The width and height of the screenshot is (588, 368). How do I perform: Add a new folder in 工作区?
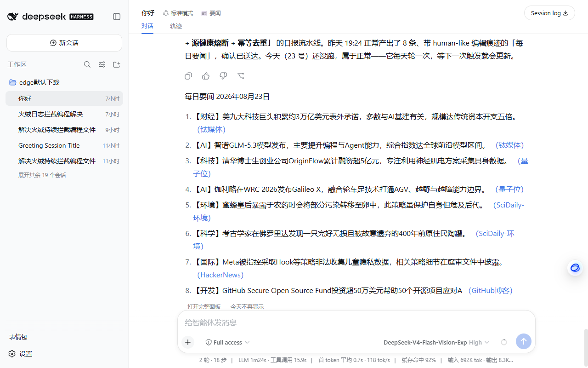(x=117, y=64)
